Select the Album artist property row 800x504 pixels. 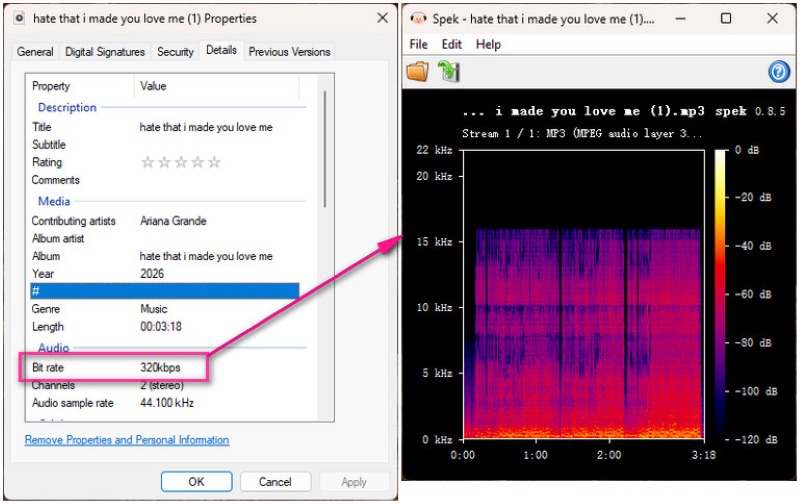tap(164, 238)
